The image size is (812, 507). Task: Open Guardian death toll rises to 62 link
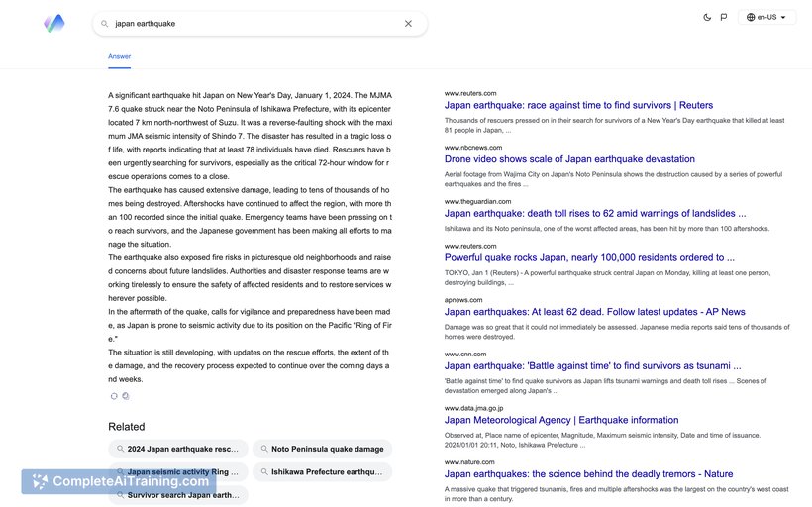[x=595, y=213]
